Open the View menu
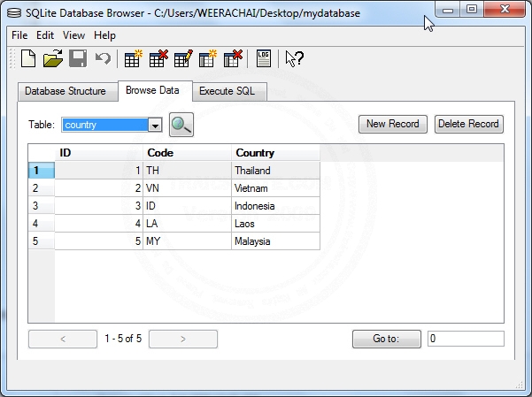The height and width of the screenshot is (397, 532). coord(74,35)
